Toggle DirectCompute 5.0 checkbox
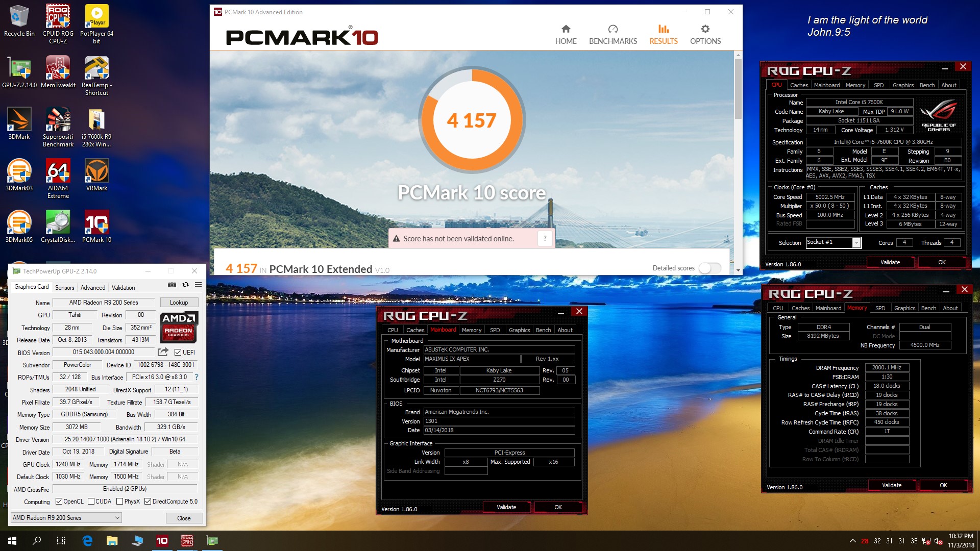Viewport: 980px width, 551px height. 148,502
